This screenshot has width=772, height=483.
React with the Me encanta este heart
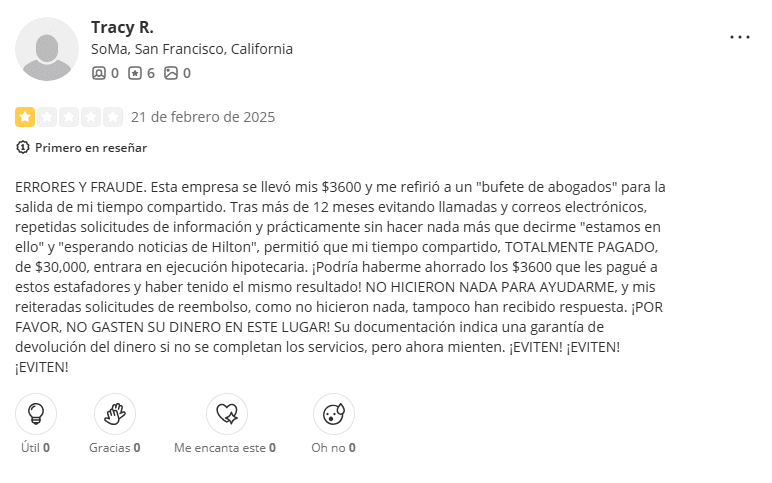226,413
